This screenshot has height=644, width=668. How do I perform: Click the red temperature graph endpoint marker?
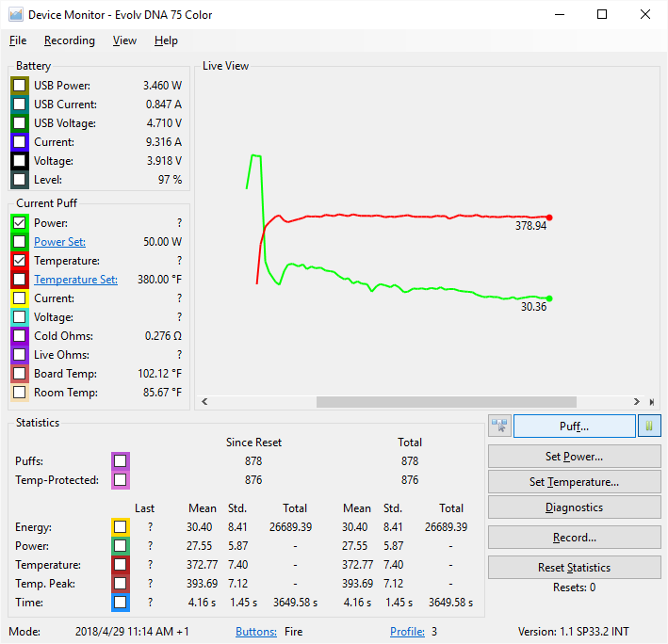click(x=549, y=217)
